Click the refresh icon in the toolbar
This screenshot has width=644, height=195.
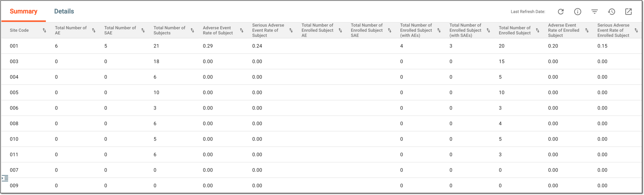click(561, 12)
